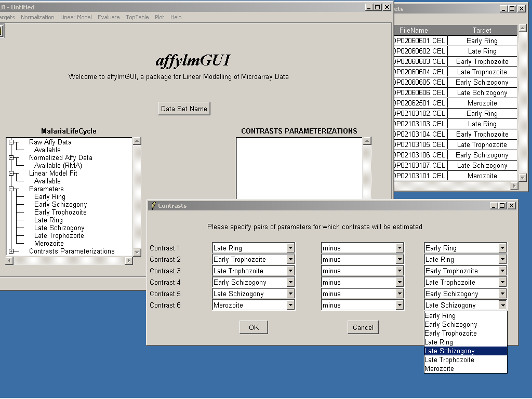
Task: Select Merozoite from the open dropdown list
Action: (x=440, y=369)
